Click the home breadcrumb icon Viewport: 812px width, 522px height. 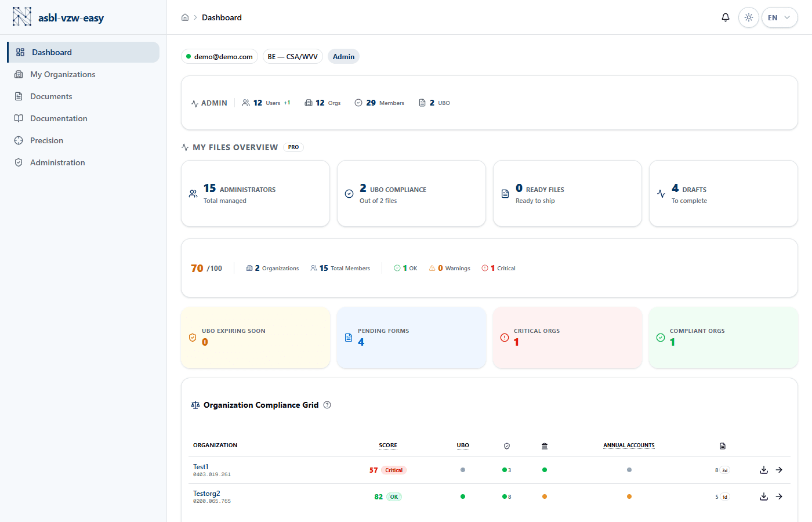(x=185, y=17)
